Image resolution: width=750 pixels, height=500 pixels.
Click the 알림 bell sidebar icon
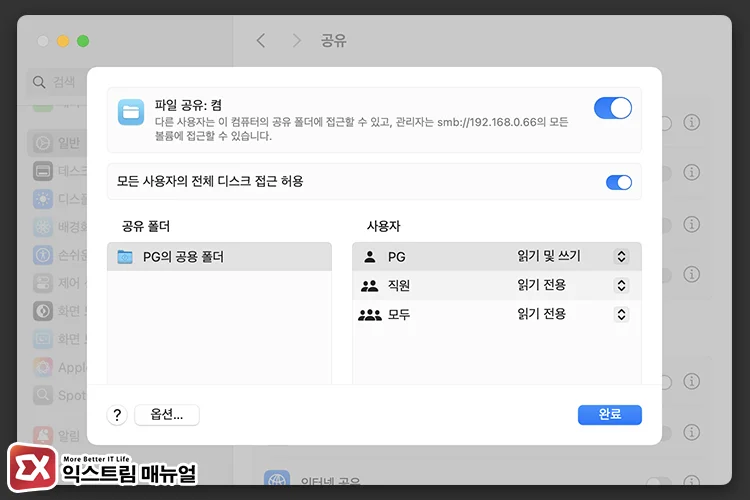pyautogui.click(x=43, y=435)
